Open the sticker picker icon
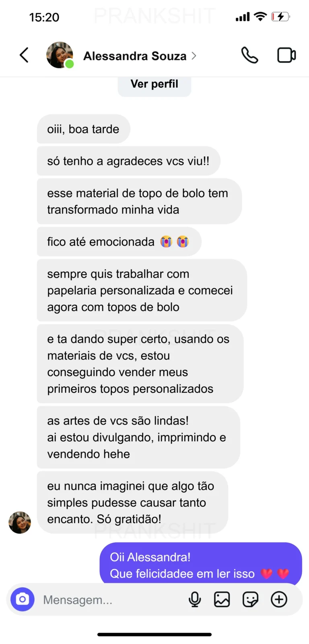309x644 pixels. 250,599
